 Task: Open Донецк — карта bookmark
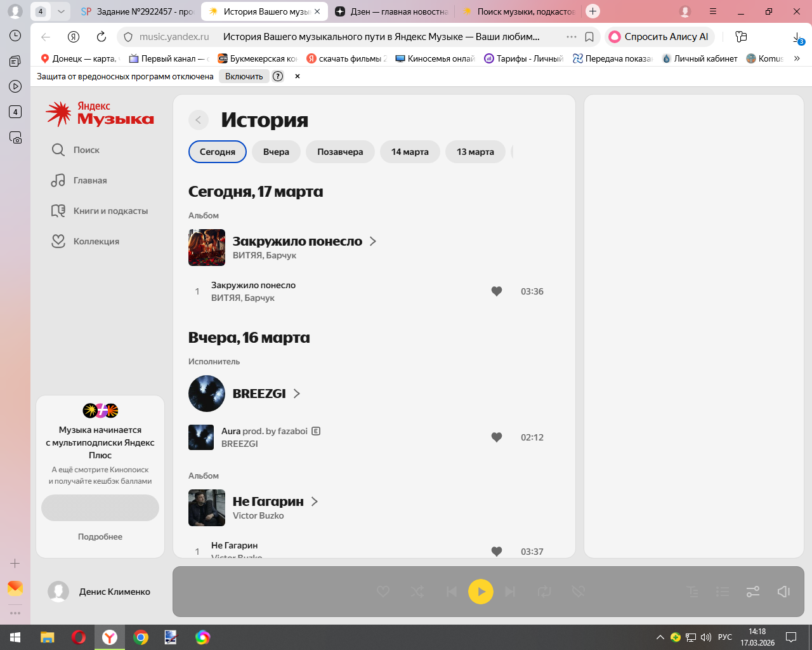(79, 58)
